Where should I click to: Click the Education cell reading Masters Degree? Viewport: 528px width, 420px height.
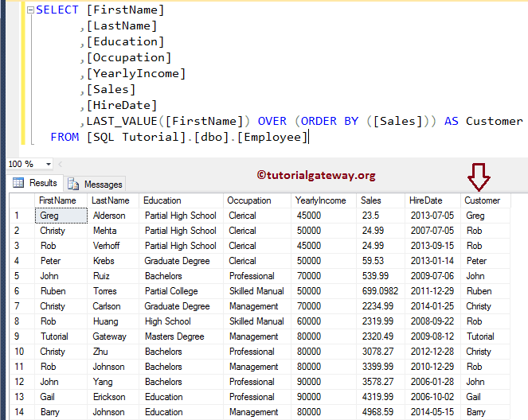coord(174,336)
